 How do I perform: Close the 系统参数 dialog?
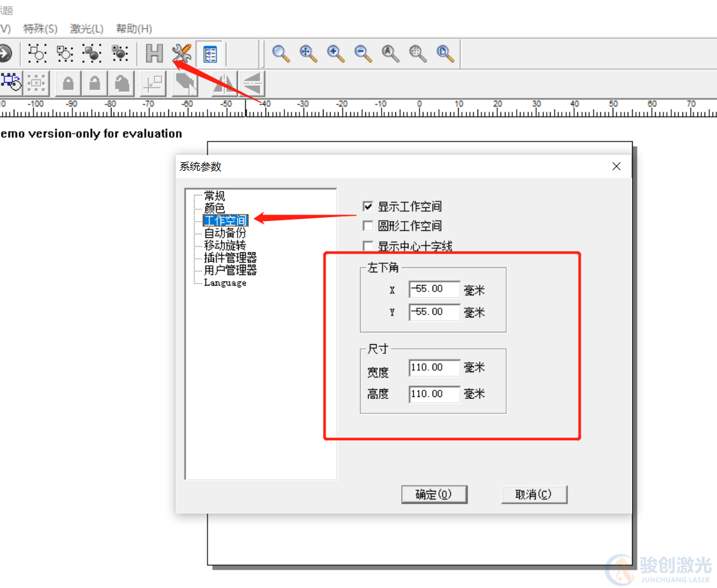point(617,166)
